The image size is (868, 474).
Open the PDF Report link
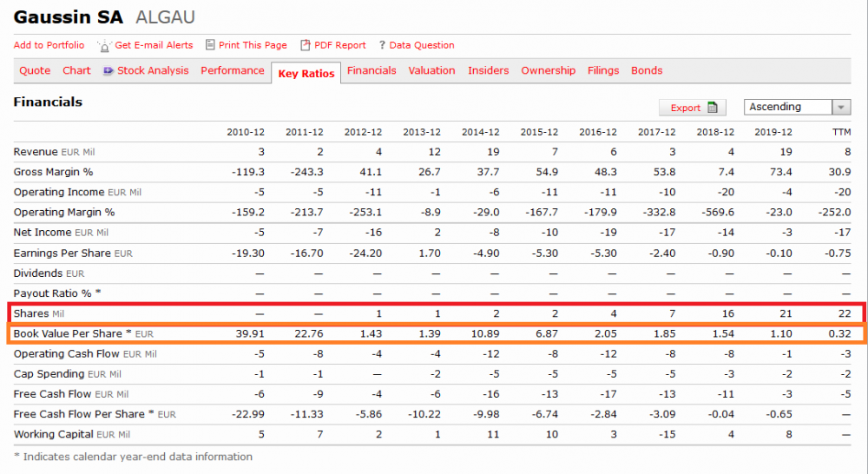[340, 45]
